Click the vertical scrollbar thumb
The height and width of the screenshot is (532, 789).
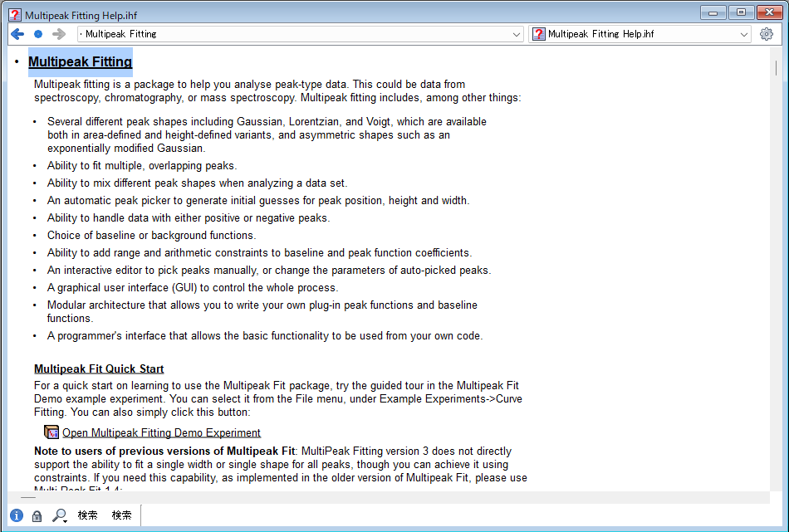(776, 68)
